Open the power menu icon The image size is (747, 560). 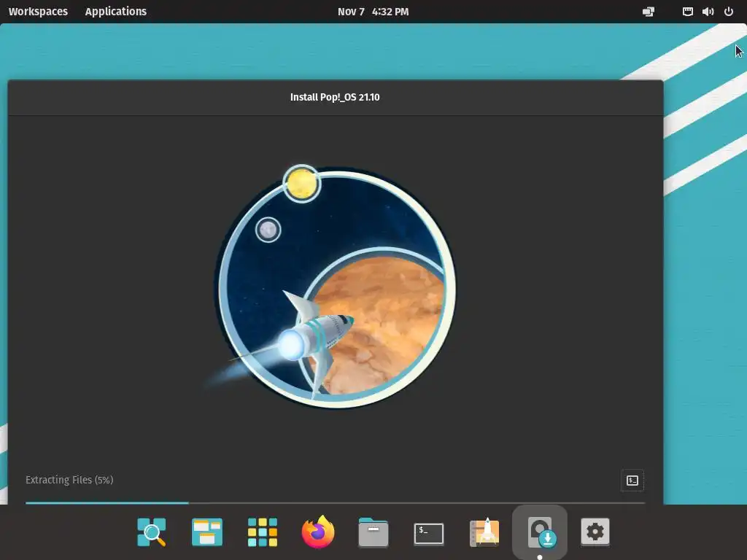729,12
